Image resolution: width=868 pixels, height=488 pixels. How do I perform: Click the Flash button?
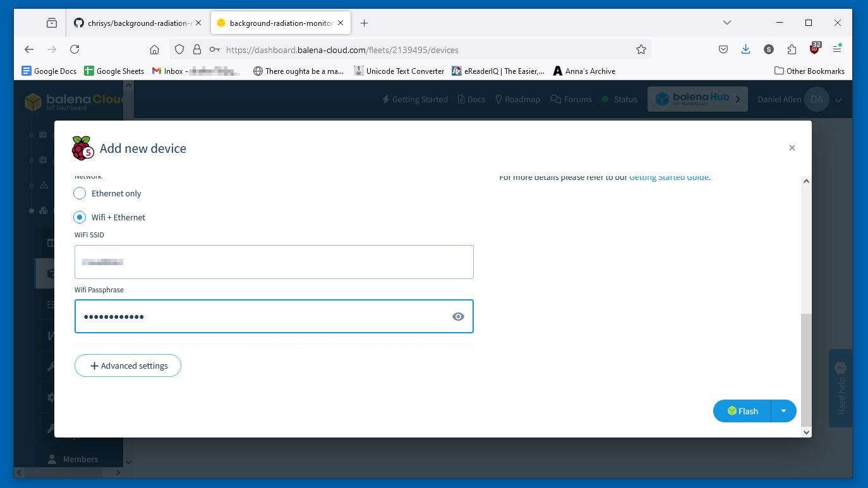(742, 411)
